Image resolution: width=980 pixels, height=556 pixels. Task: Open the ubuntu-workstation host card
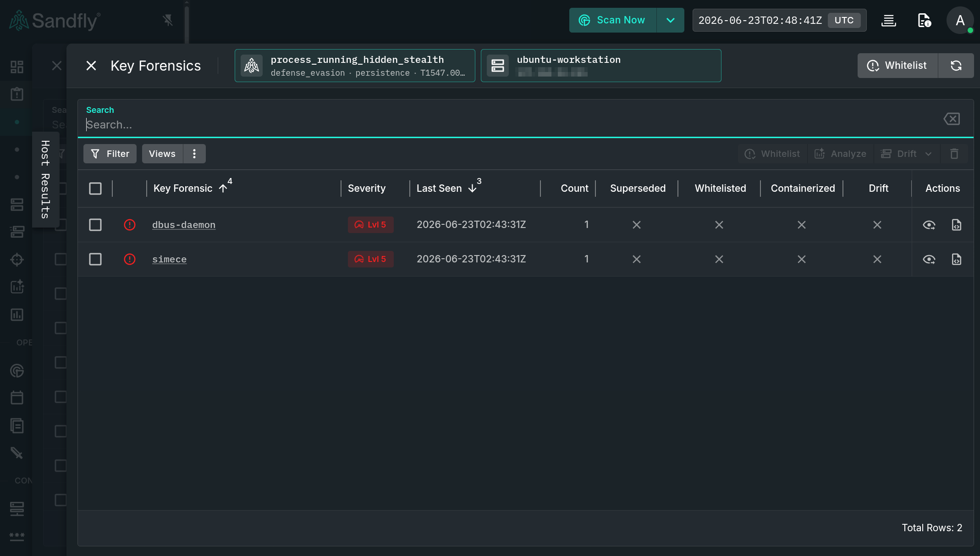(x=601, y=66)
